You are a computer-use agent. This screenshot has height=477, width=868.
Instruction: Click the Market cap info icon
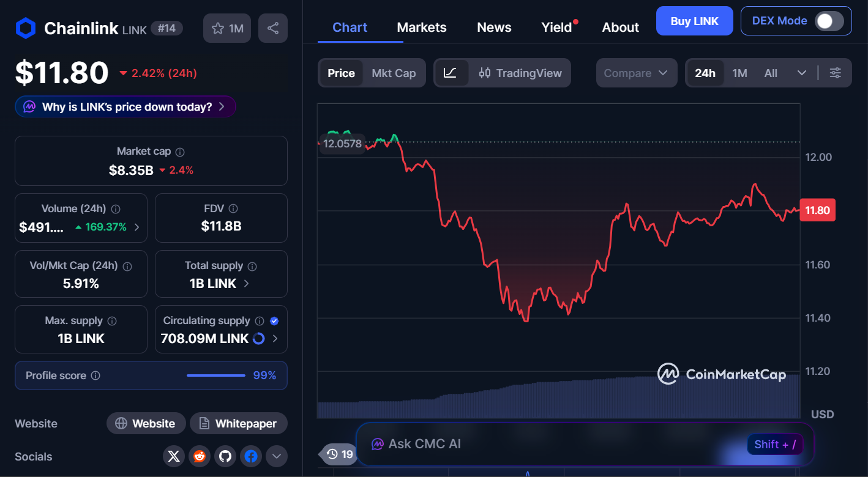tap(180, 152)
